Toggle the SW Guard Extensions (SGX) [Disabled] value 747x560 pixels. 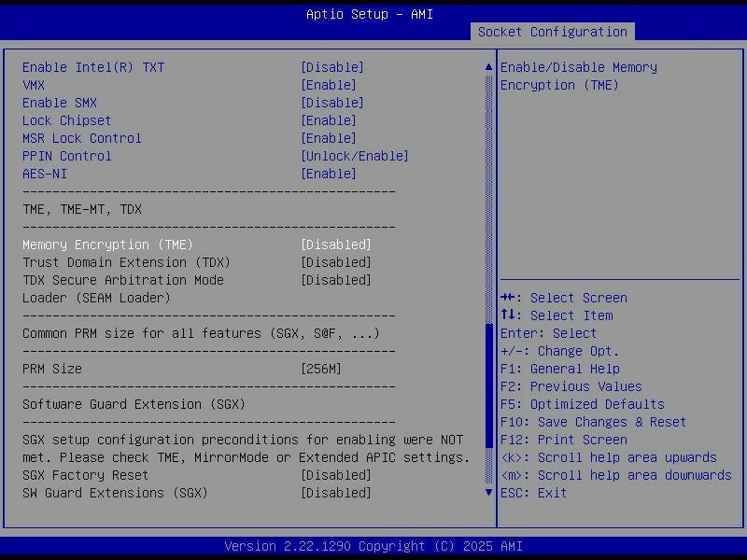(x=336, y=493)
